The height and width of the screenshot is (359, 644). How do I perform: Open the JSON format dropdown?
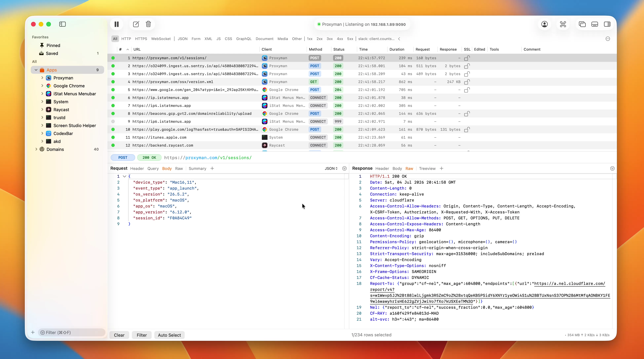coord(331,168)
